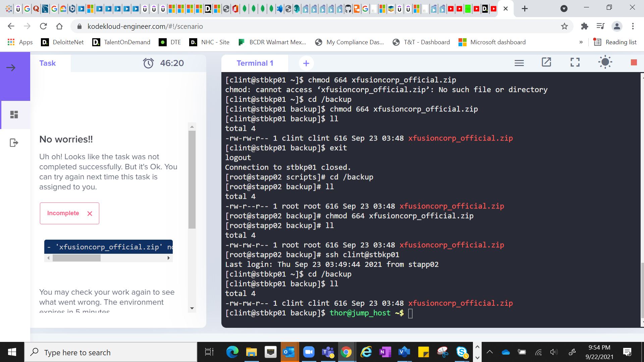Viewport: 644px width, 362px height.
Task: Click the Incomplete status button
Action: [x=69, y=213]
